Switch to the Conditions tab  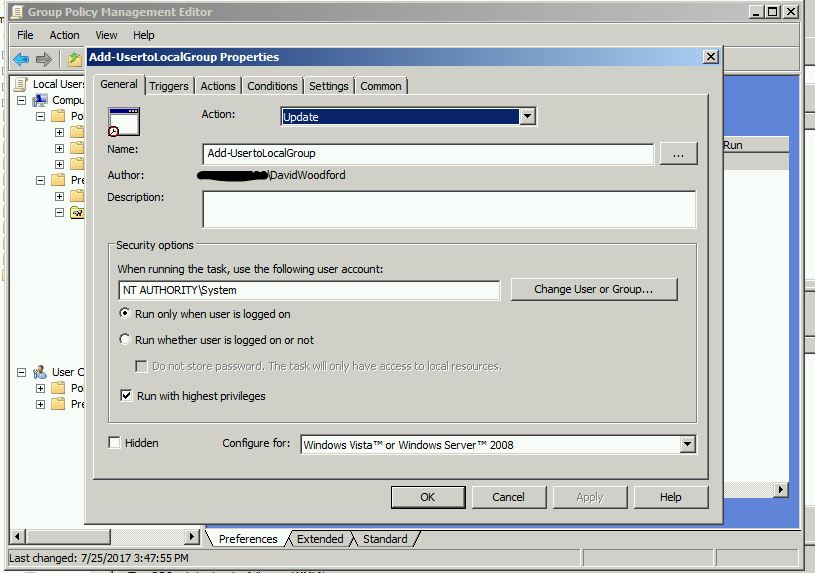[272, 86]
